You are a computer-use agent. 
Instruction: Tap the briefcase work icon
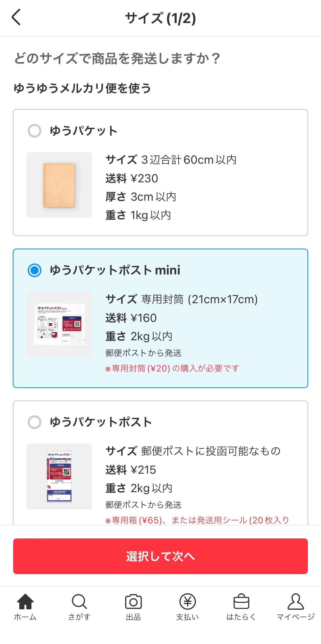click(x=241, y=601)
